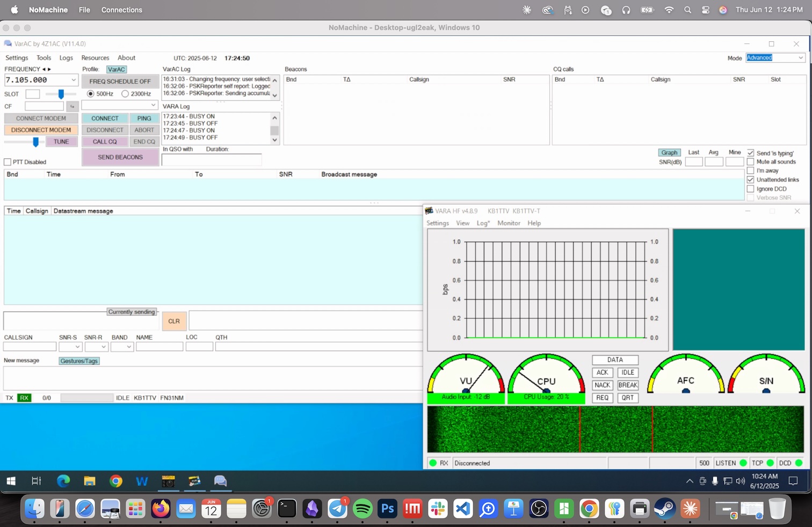This screenshot has width=812, height=527.
Task: Click the SLOT slider handle
Action: 61,94
